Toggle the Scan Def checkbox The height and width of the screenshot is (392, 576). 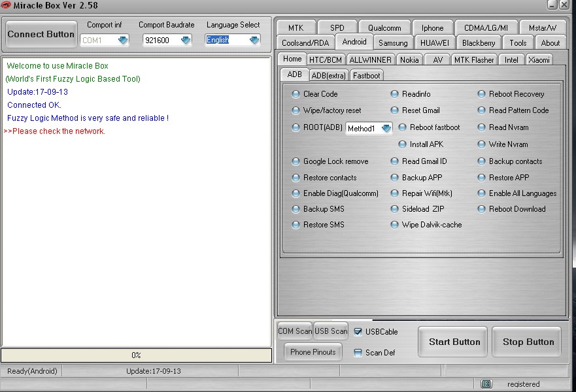click(x=358, y=353)
